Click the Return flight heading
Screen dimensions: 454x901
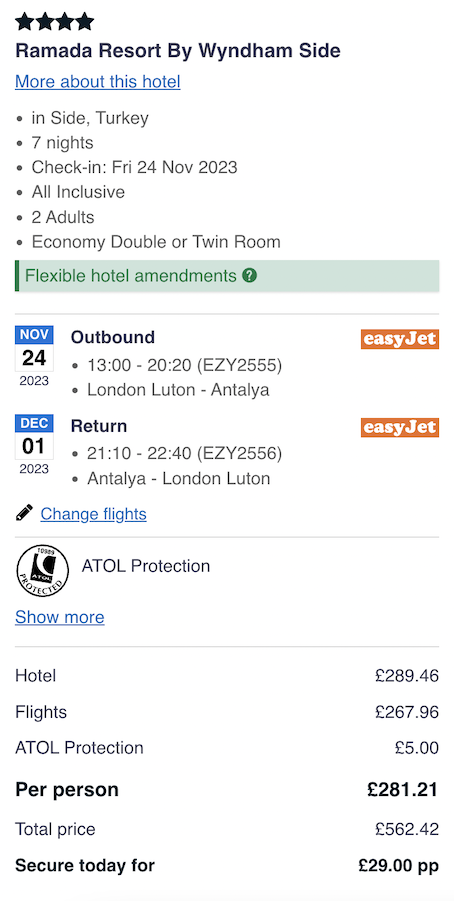[99, 426]
